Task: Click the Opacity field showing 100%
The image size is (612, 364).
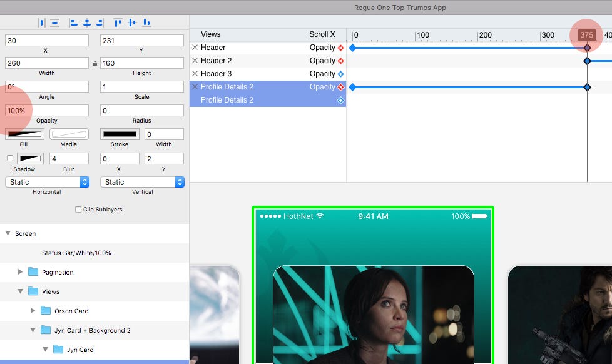Action: (x=47, y=111)
